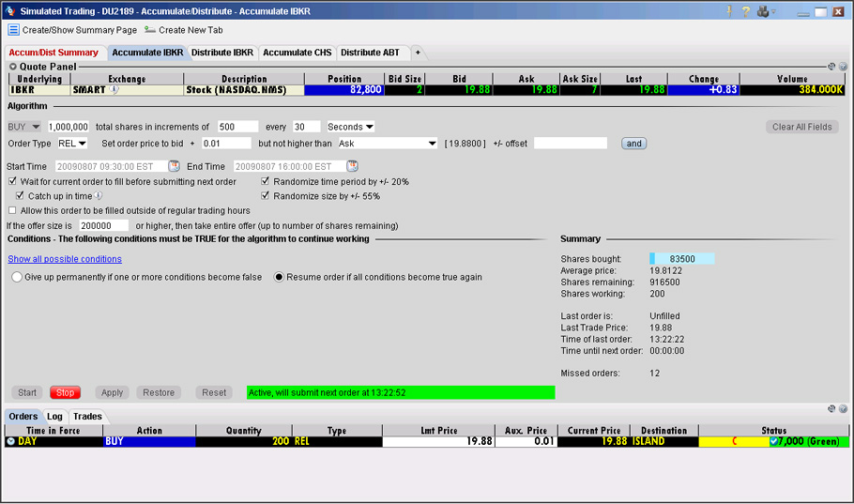Click Position cell showing 82,800
Screen dimensions: 854x504
click(x=344, y=89)
